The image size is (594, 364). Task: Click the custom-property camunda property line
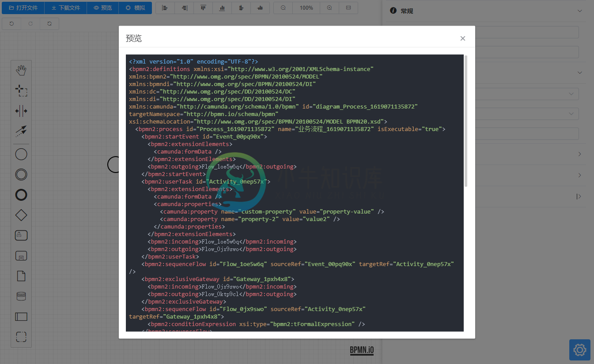[272, 212]
